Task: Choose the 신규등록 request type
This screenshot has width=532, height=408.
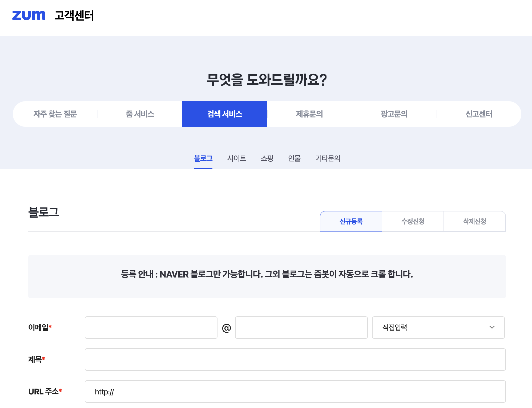Action: tap(351, 221)
